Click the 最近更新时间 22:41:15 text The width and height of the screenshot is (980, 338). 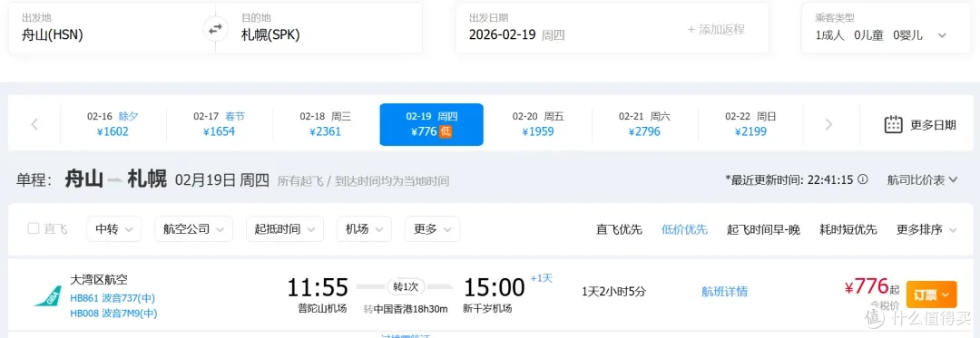(x=789, y=179)
